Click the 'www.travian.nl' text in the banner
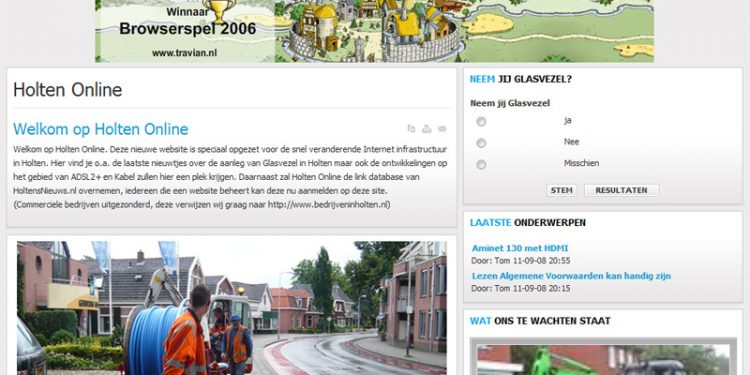Screen dimensions: 750x375 [184, 53]
